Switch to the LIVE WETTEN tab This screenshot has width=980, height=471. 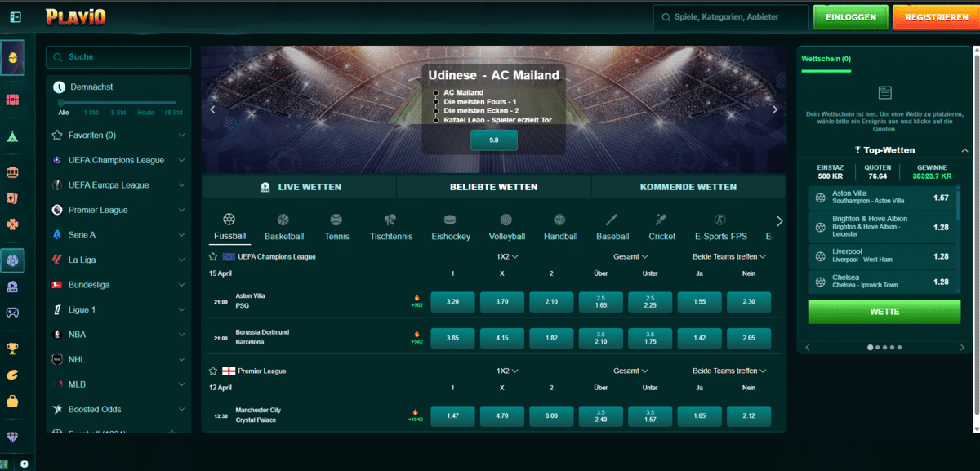click(299, 187)
